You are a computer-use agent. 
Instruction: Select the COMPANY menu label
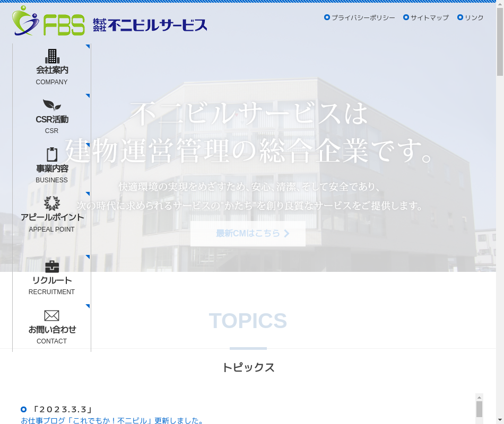pos(52,82)
